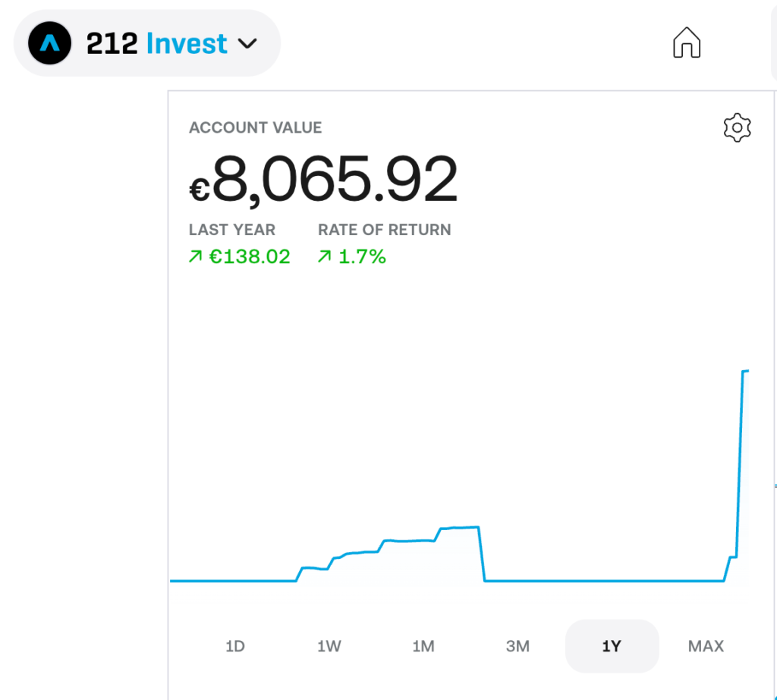Viewport: 777px width, 700px height.
Task: Expand the chevron next to 212 Invest
Action: (x=248, y=43)
